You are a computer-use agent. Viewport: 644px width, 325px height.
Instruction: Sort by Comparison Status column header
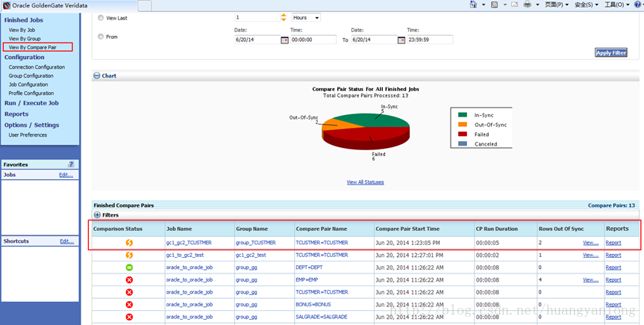coord(118,229)
